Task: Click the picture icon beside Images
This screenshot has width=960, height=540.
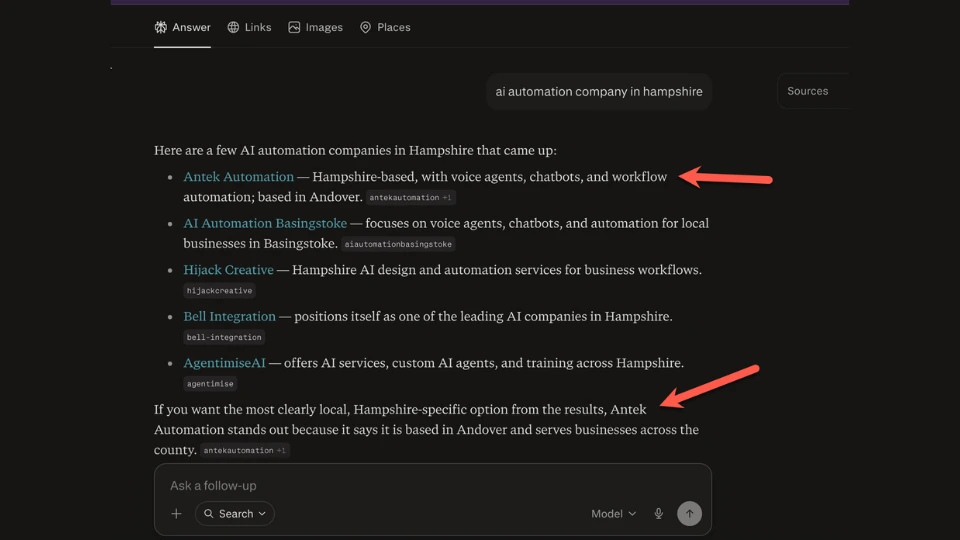Action: tap(294, 27)
